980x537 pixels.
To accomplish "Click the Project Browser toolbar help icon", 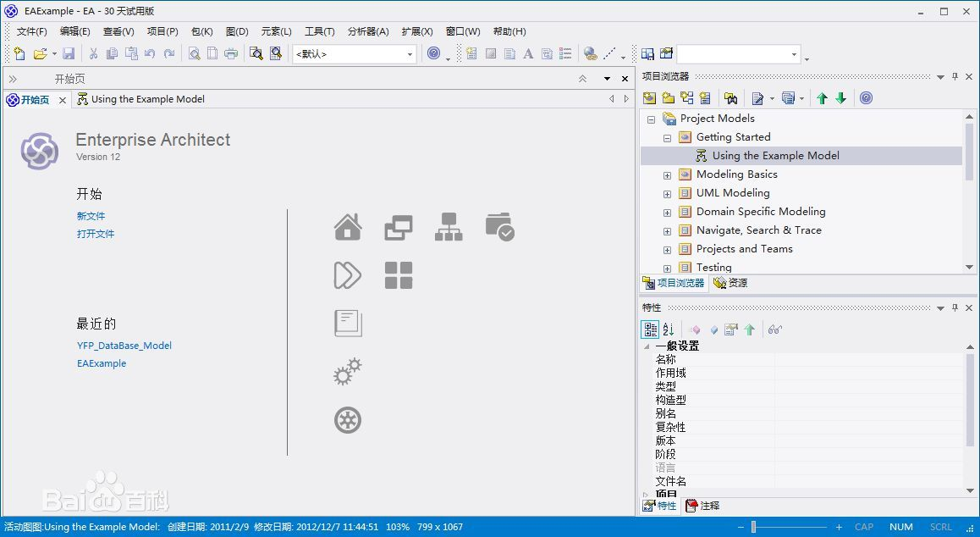I will point(867,98).
